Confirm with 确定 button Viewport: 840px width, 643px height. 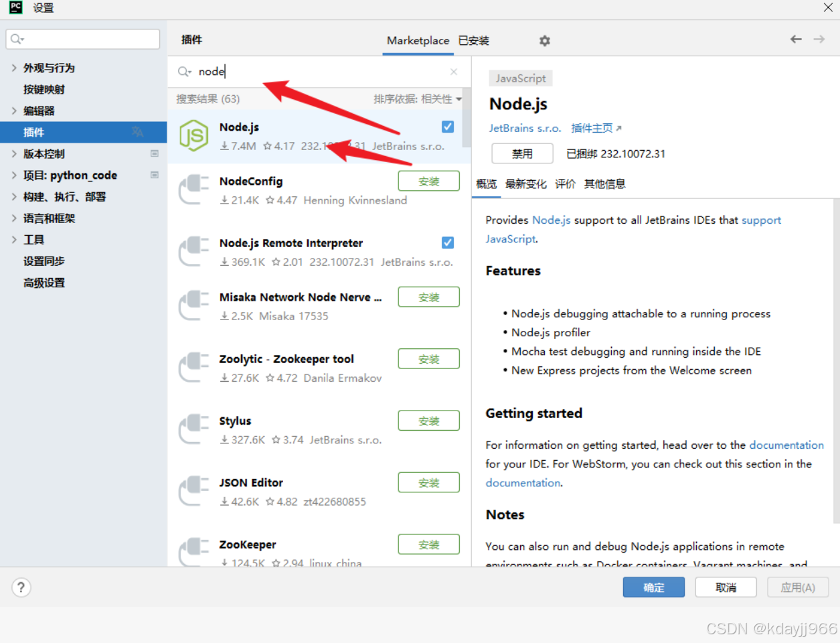654,587
